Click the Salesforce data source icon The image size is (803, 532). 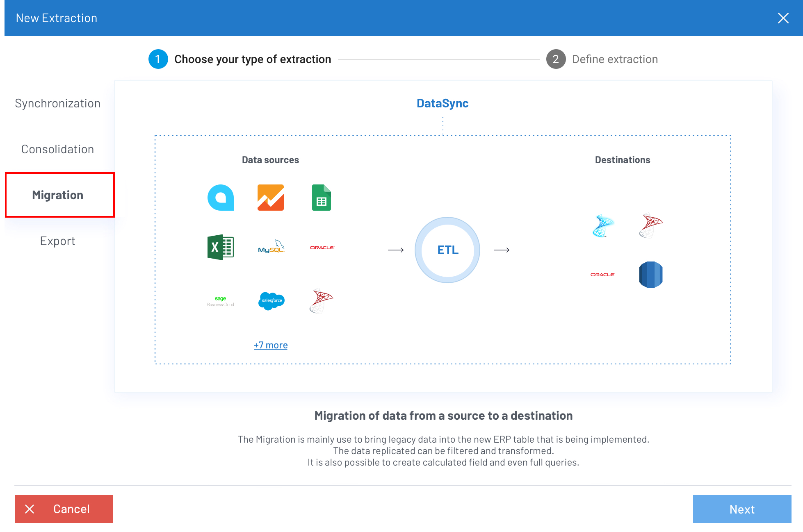pyautogui.click(x=271, y=301)
